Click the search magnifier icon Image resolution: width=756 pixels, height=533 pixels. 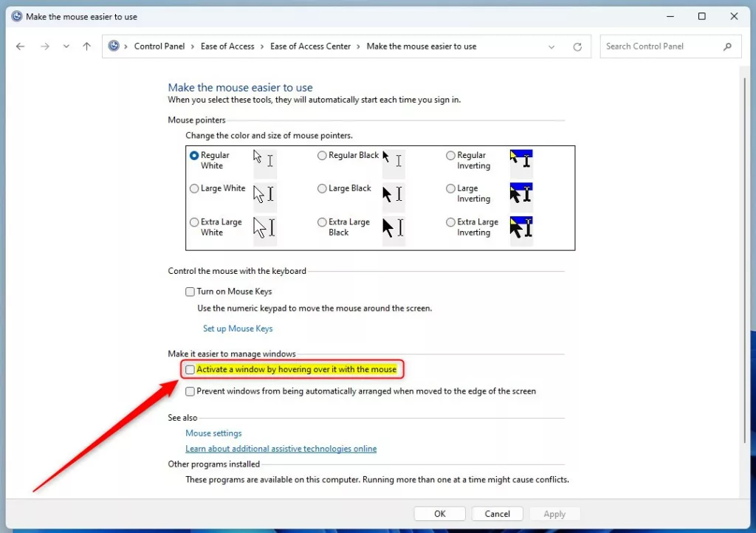point(727,47)
